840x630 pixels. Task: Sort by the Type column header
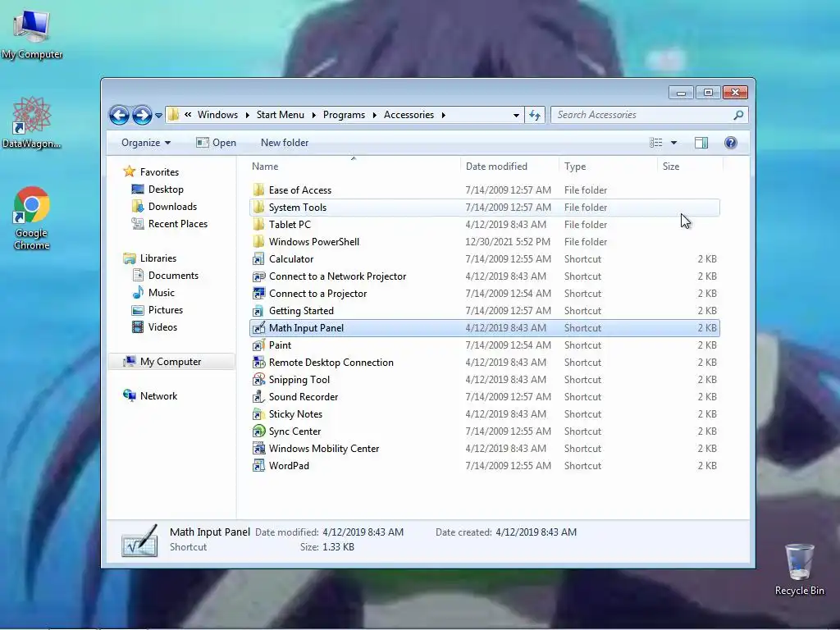tap(608, 166)
